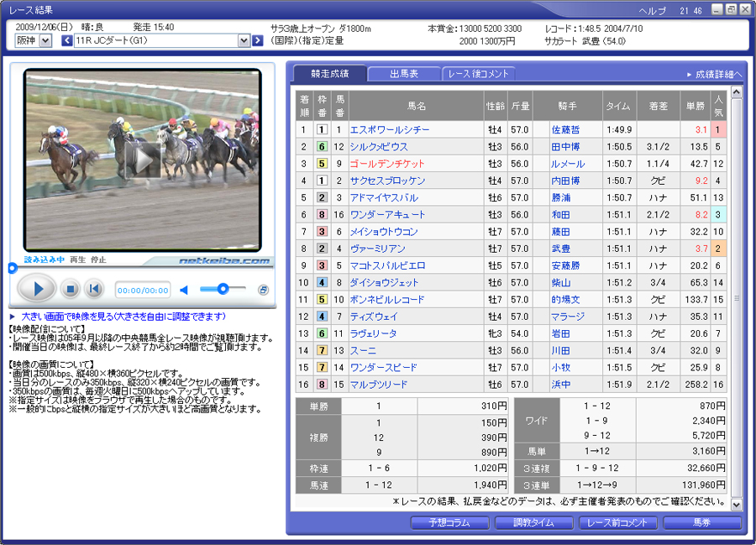
Task: Click the 馬券 button
Action: [x=701, y=523]
